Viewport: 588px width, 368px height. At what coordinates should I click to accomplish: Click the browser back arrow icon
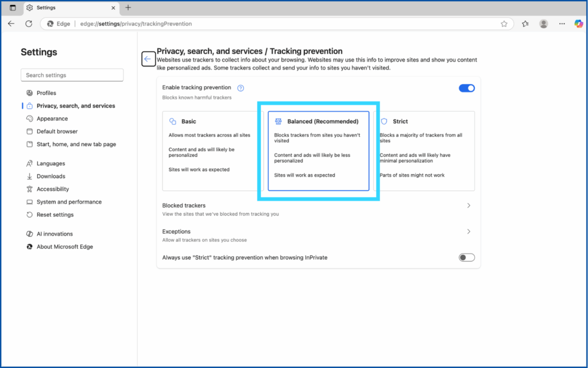pyautogui.click(x=11, y=24)
